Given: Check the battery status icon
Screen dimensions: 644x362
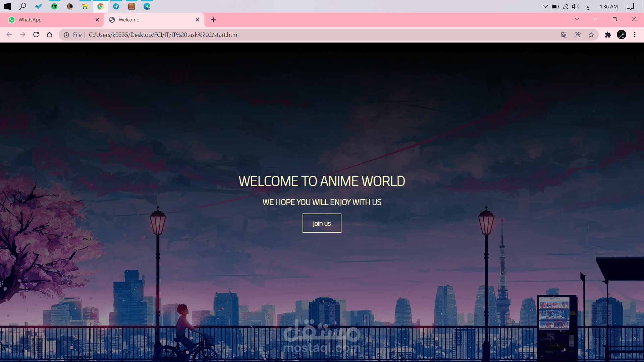Looking at the screenshot, I should click(x=555, y=6).
